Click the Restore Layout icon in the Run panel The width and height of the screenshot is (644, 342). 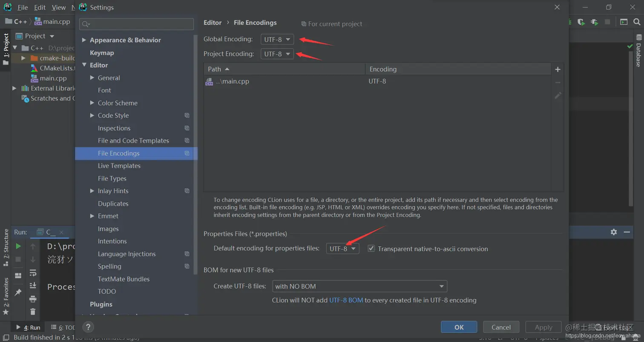(18, 276)
